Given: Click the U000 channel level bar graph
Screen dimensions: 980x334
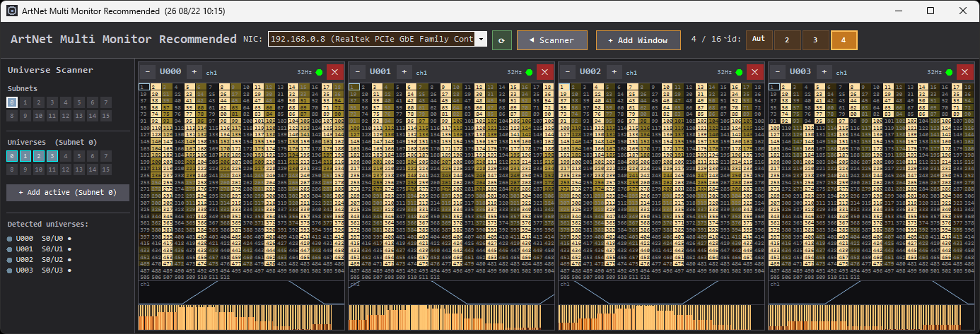Looking at the screenshot, I should (x=240, y=317).
